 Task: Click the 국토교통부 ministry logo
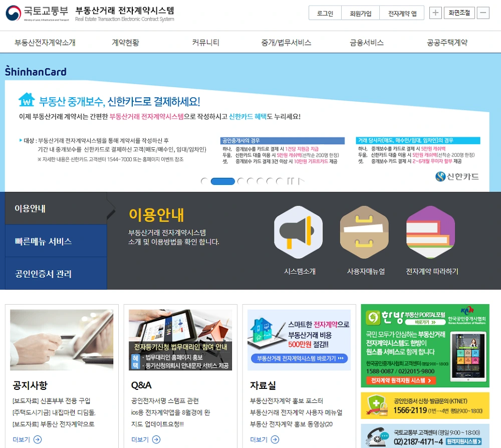coord(37,13)
